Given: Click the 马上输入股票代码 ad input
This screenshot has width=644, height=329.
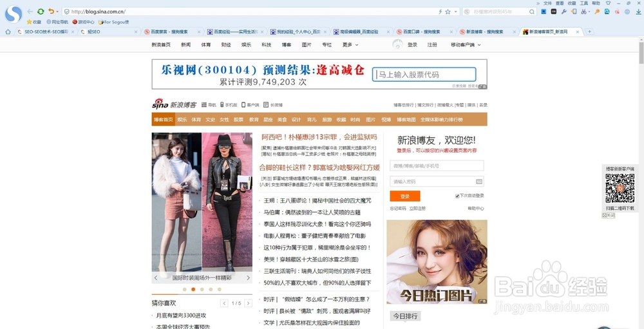Looking at the screenshot, I should 424,75.
